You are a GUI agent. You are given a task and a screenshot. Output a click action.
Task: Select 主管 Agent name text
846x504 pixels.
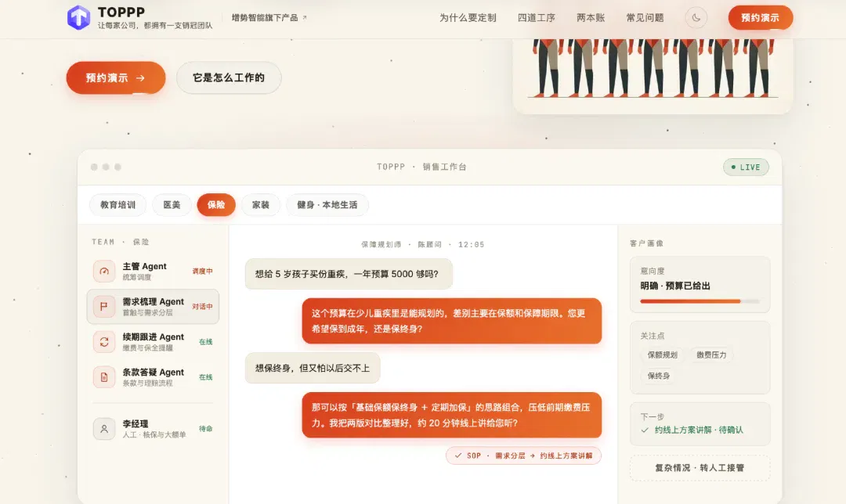coord(144,266)
